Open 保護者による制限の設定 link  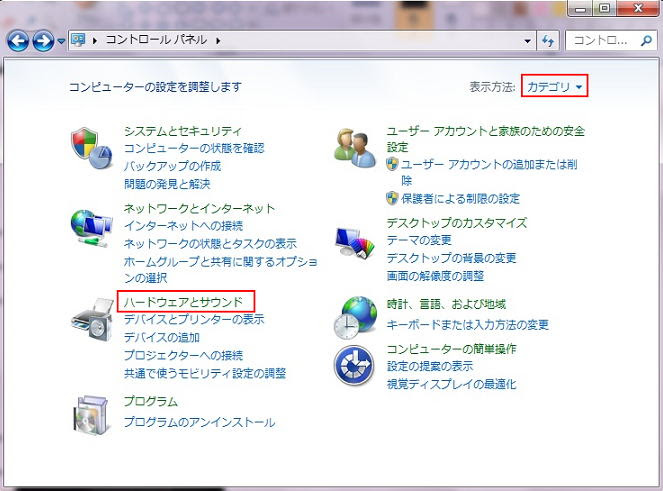tap(460, 198)
